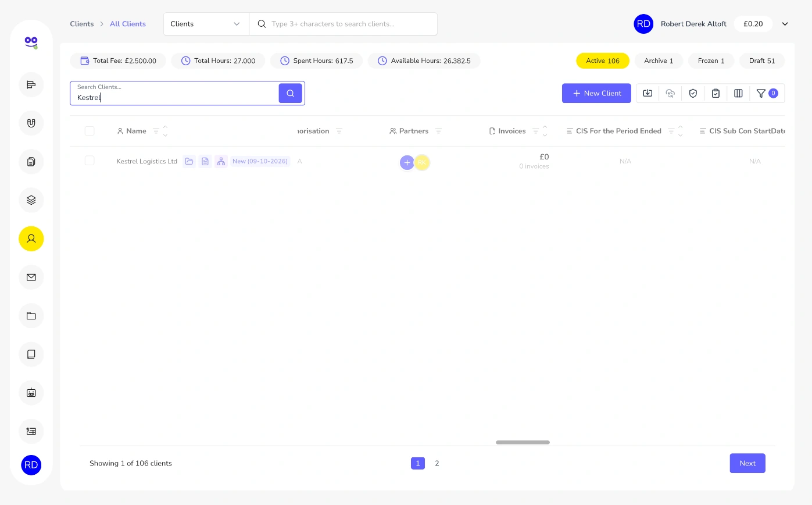Add a partner with the plus circle
Image resolution: width=812 pixels, height=505 pixels.
click(x=407, y=162)
